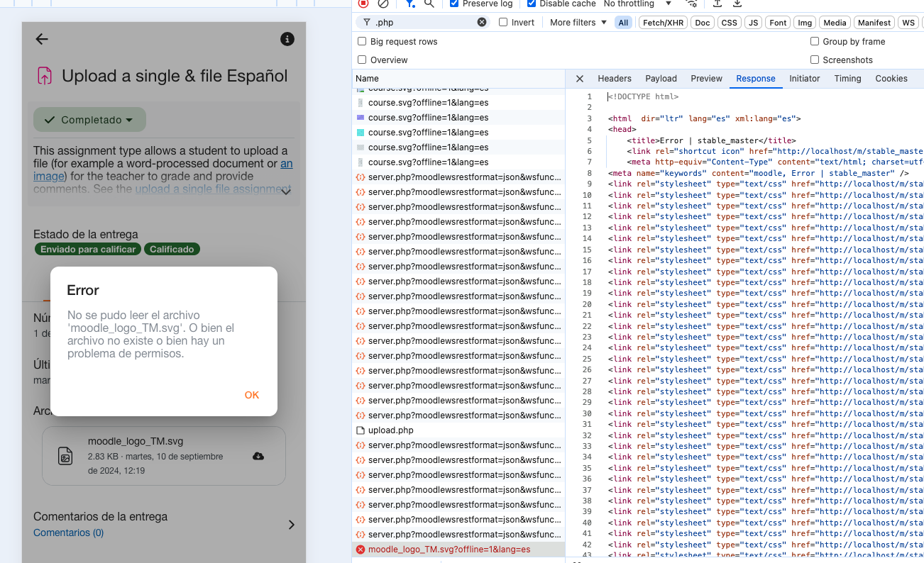Click the Enviado para calificar badge

point(88,250)
